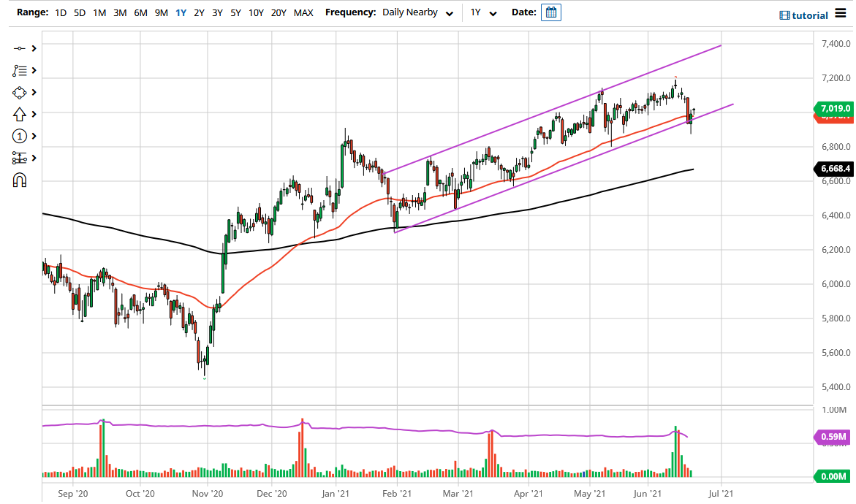856x504 pixels.
Task: Click the Nov '20 date axis label
Action: 208,494
